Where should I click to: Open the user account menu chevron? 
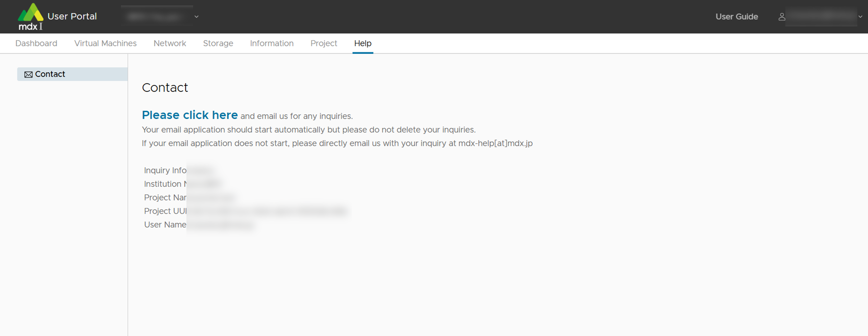[x=860, y=17]
